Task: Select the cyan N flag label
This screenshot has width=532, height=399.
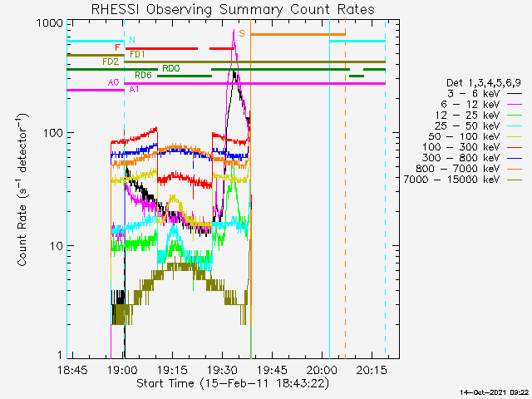Action: (x=131, y=40)
